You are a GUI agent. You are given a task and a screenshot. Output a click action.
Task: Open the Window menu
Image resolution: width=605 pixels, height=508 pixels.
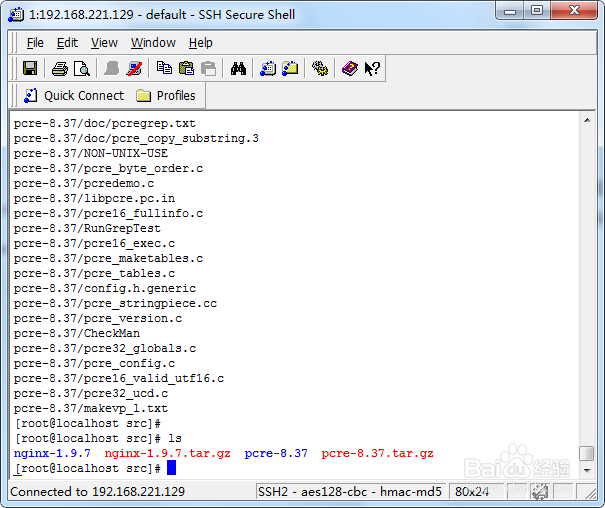[x=153, y=42]
